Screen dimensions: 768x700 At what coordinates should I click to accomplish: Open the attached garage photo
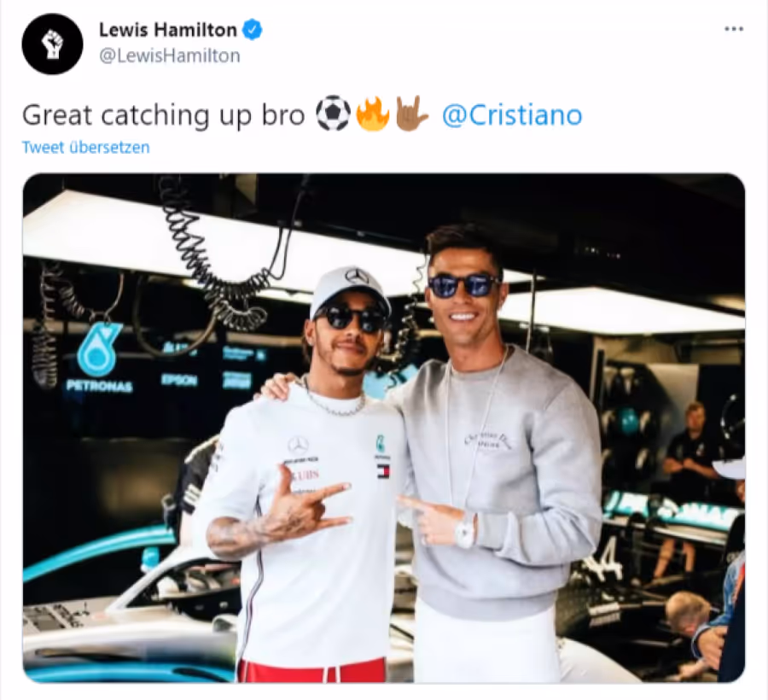pos(384,428)
